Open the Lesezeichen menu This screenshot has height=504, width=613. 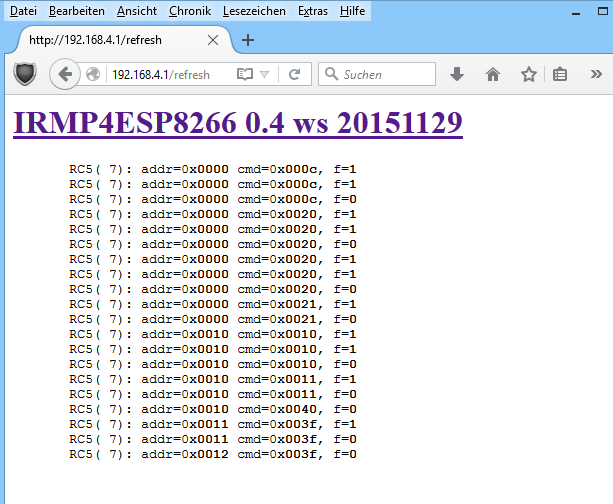click(254, 11)
